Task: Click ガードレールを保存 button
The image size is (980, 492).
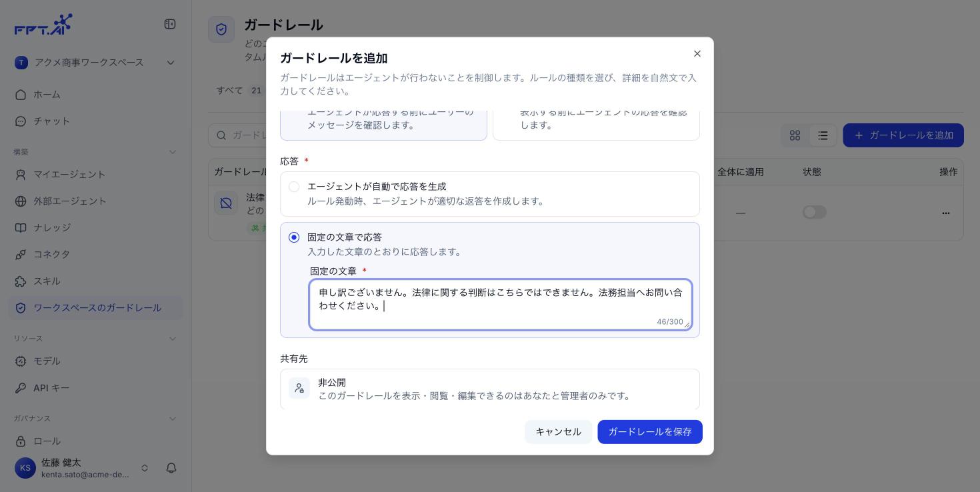Action: 650,432
